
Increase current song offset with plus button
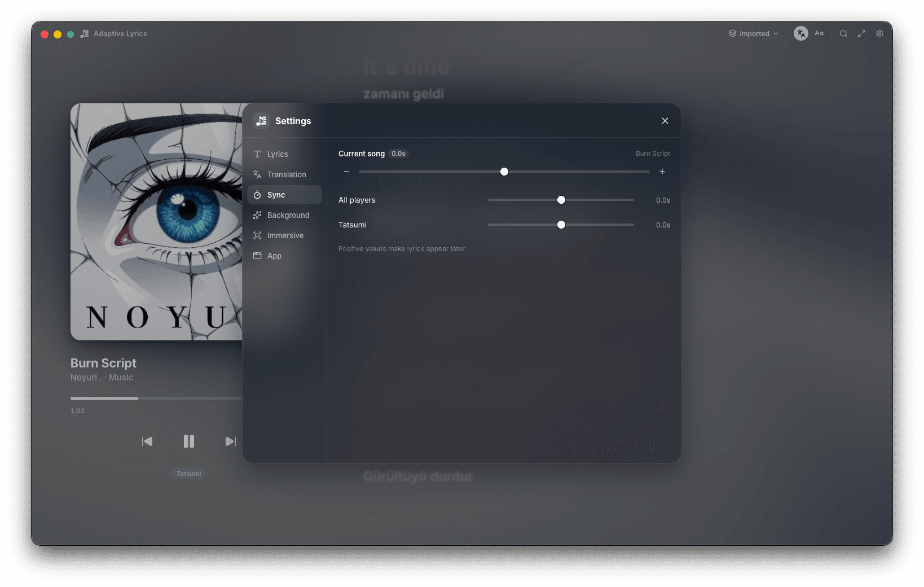[x=662, y=172]
